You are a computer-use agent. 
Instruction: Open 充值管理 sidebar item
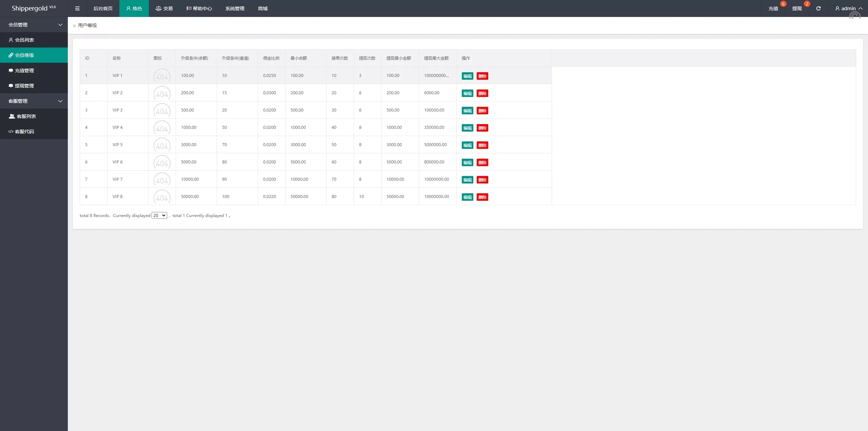pyautogui.click(x=24, y=71)
